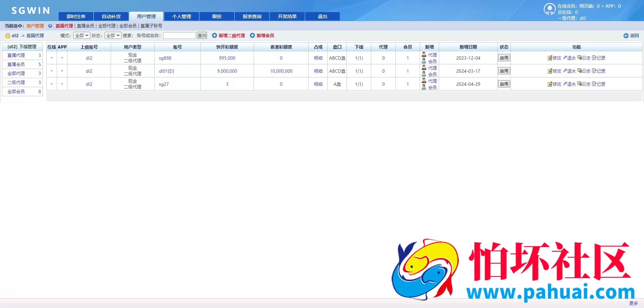Click 退水 pencil icon in sg888 row

click(x=565, y=58)
